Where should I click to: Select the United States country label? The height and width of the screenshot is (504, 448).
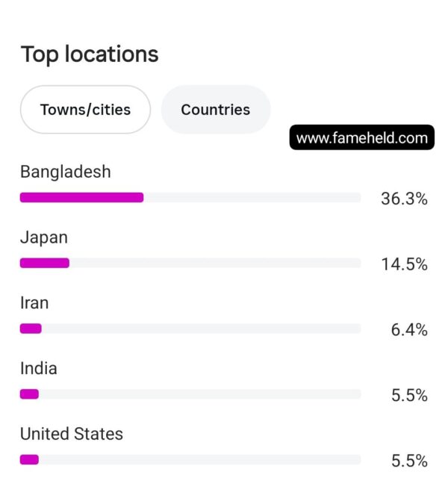(72, 434)
